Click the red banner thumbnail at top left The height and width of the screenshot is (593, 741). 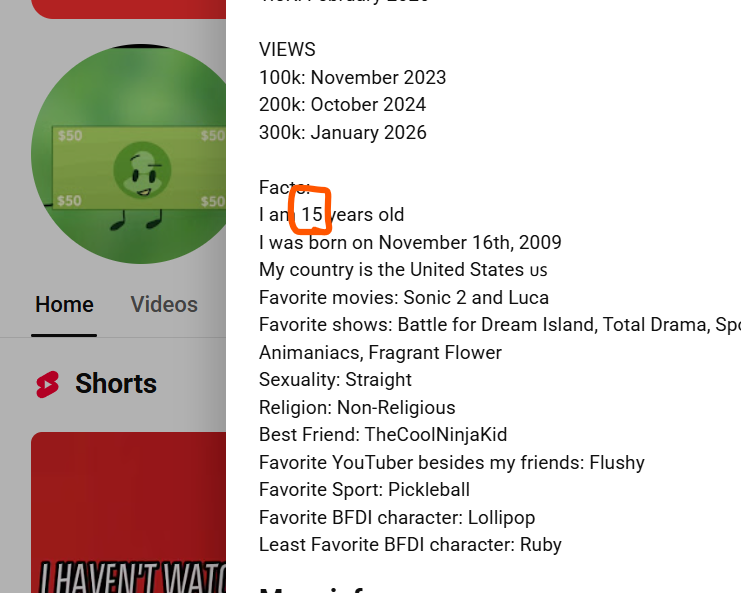click(129, 9)
